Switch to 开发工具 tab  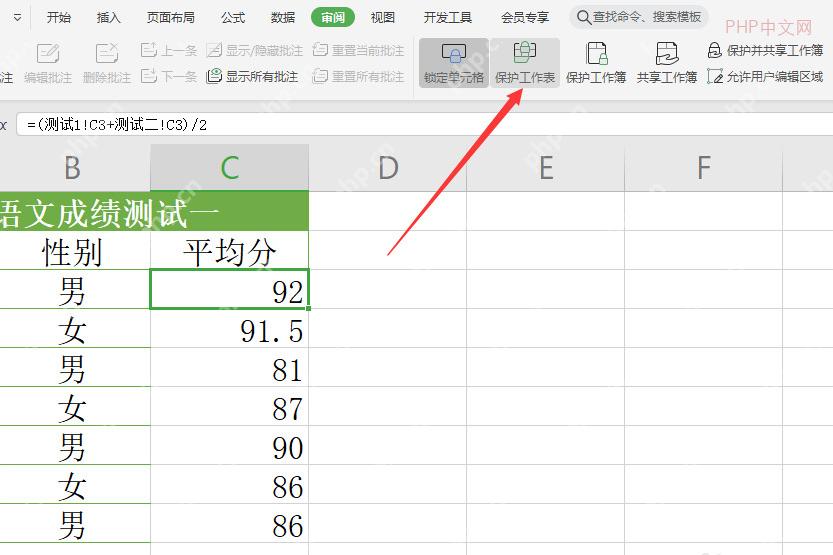pyautogui.click(x=447, y=18)
